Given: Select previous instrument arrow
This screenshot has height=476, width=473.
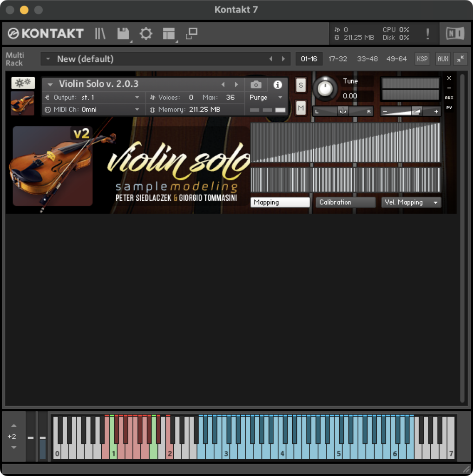Looking at the screenshot, I should point(223,85).
